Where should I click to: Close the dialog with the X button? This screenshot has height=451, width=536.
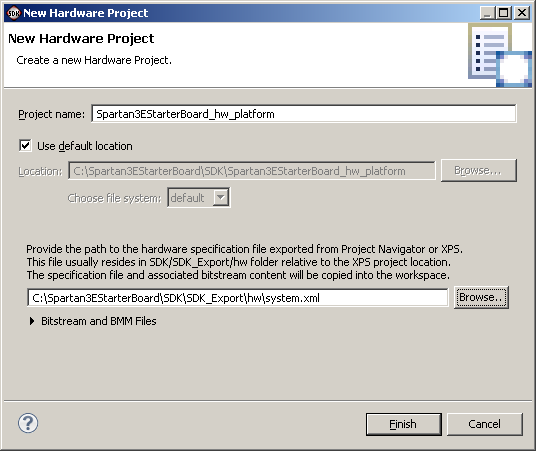(522, 13)
